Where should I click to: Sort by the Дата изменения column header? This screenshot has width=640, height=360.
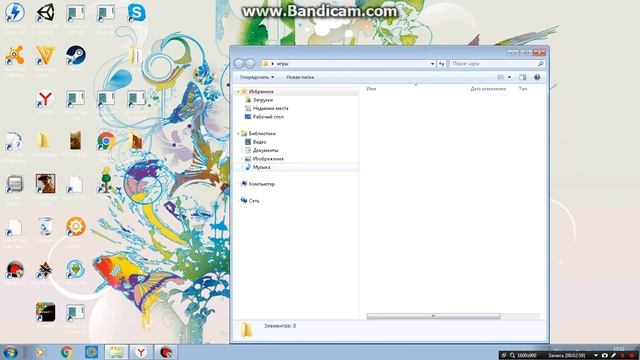[488, 89]
